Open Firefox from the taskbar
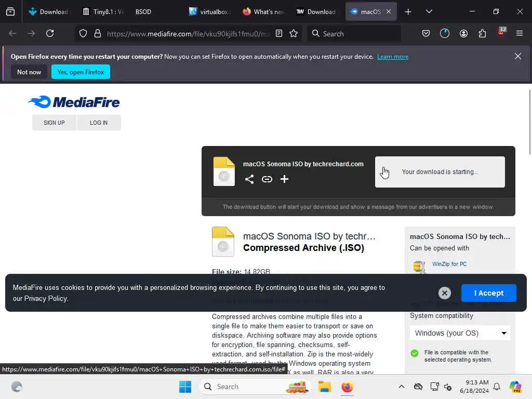The image size is (532, 399). tap(347, 387)
